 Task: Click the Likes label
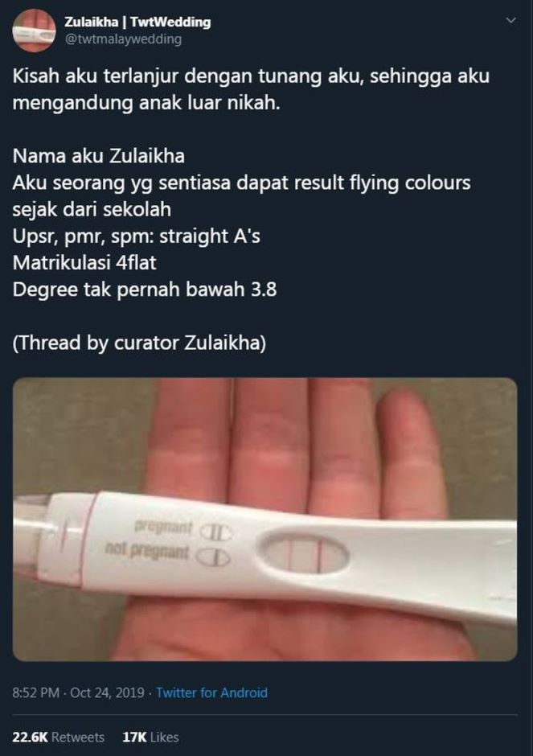pos(164,738)
